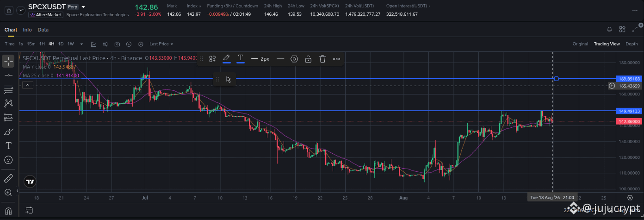Open the go to date icon

[x=29, y=210]
